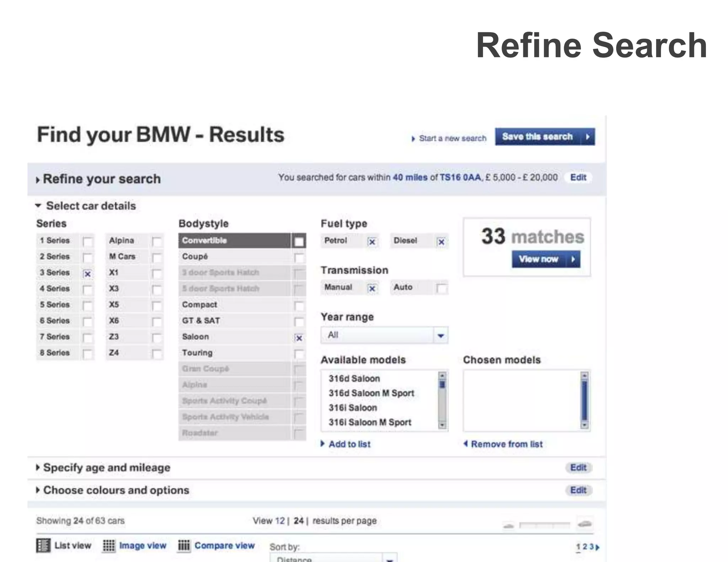728x562 pixels.
Task: Select 316i Saloon in Available models
Action: tap(353, 408)
